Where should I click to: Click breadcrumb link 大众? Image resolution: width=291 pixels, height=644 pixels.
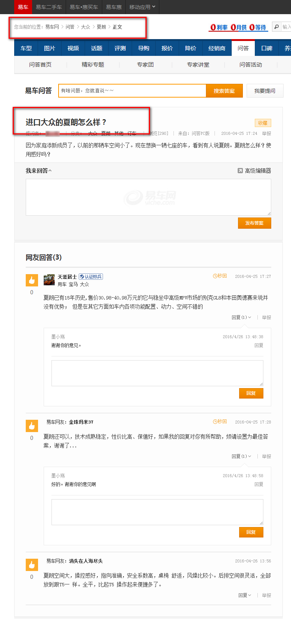click(86, 27)
